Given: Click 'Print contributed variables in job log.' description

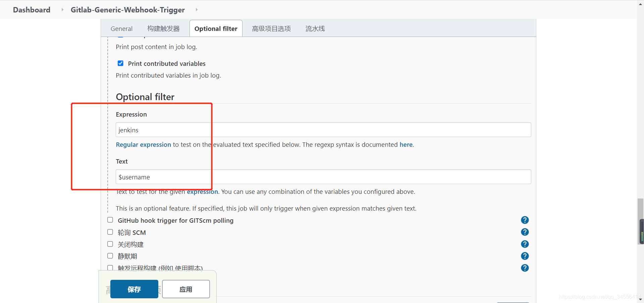Looking at the screenshot, I should (168, 76).
